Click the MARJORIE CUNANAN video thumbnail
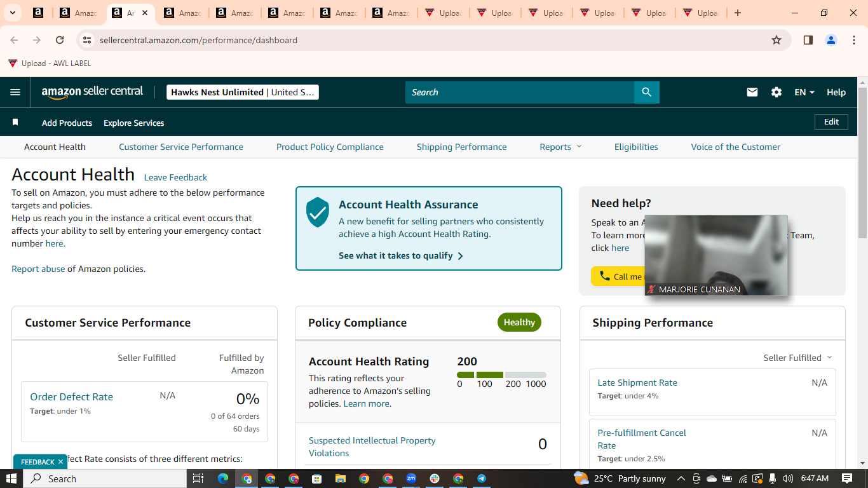 coord(716,255)
